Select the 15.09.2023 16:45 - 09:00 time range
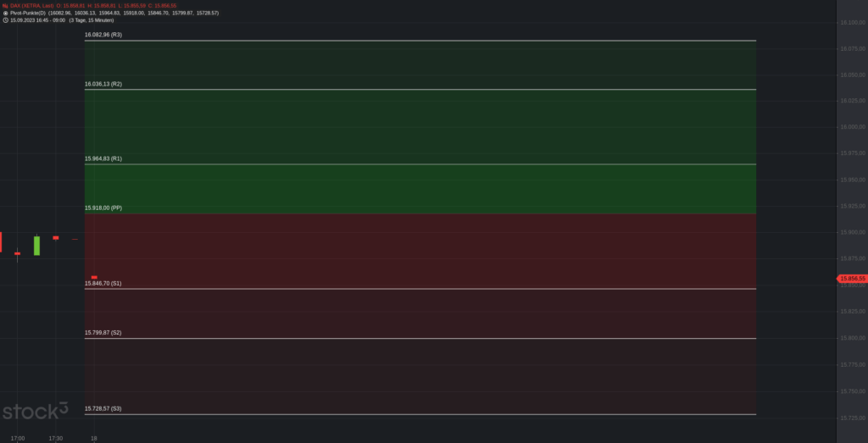This screenshot has width=868, height=443. coord(37,20)
